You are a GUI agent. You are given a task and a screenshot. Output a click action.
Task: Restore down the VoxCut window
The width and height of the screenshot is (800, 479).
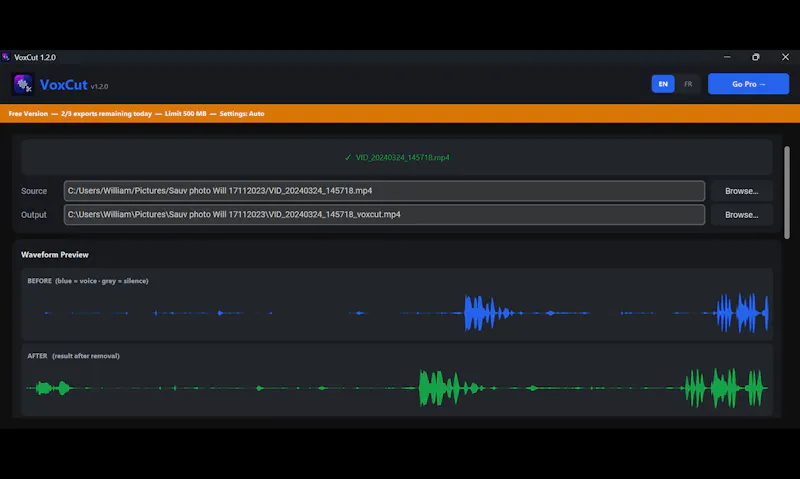coord(756,57)
